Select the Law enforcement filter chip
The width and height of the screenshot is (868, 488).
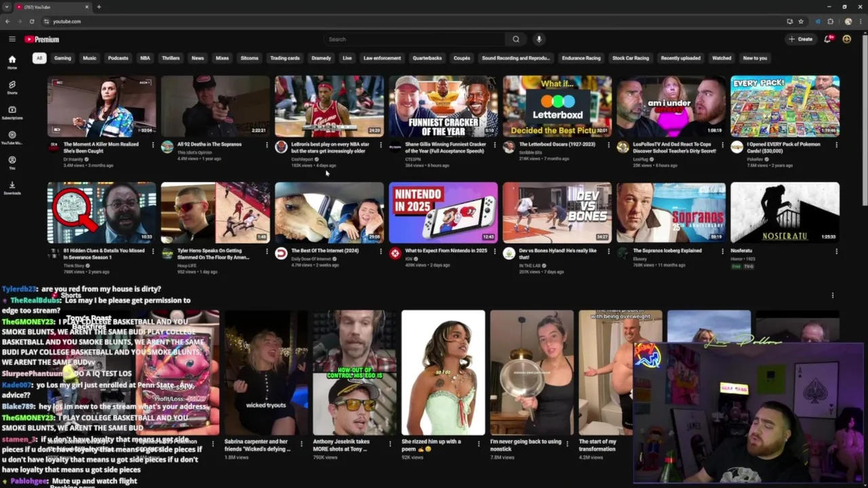382,58
